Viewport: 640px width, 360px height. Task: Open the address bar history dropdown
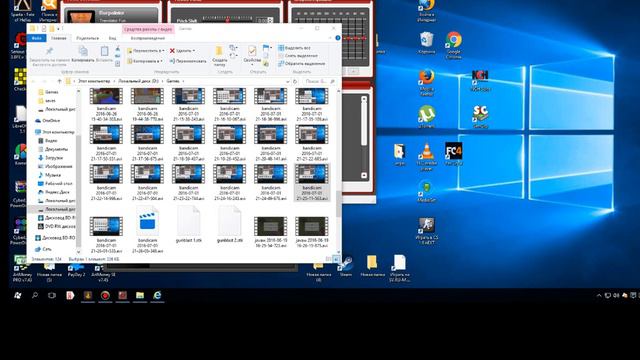pos(288,81)
